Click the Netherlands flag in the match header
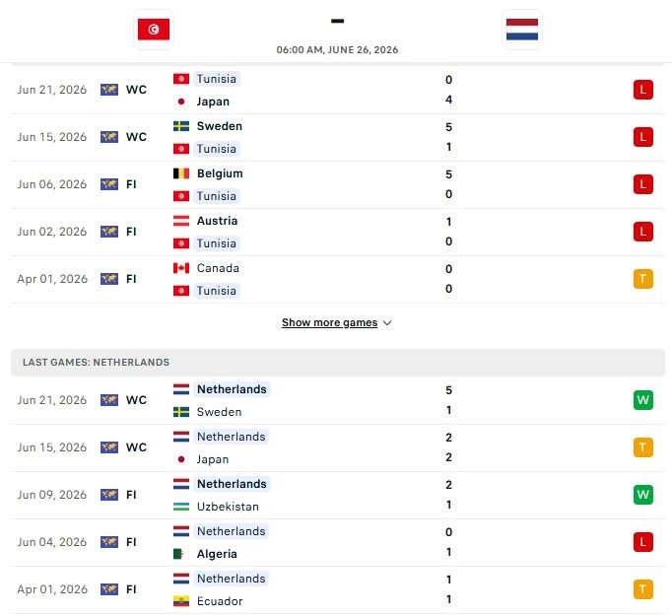The width and height of the screenshot is (672, 616). pos(522,30)
